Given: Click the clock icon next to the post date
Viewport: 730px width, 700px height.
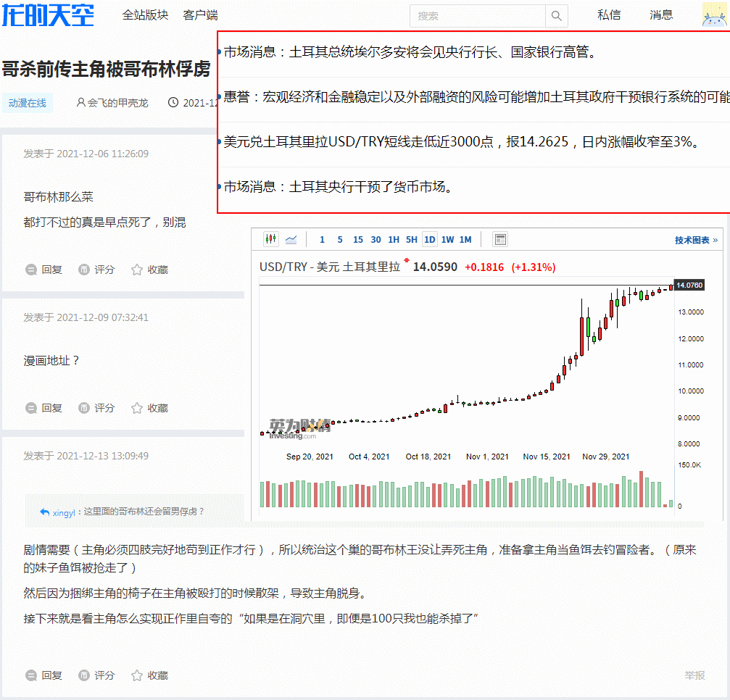Looking at the screenshot, I should 173,102.
